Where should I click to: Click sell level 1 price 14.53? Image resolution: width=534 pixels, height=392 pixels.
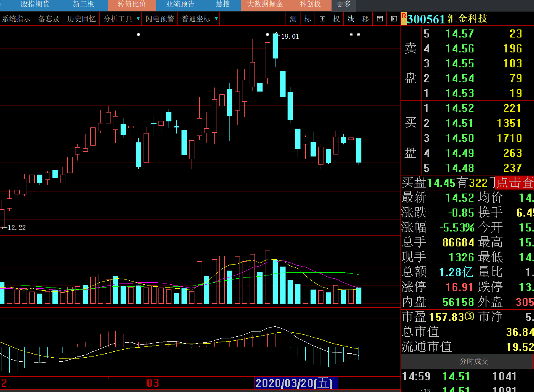click(x=459, y=93)
